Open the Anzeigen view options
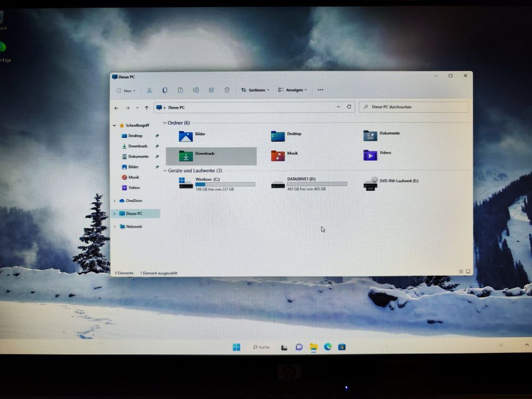The height and width of the screenshot is (399, 532). [x=292, y=90]
